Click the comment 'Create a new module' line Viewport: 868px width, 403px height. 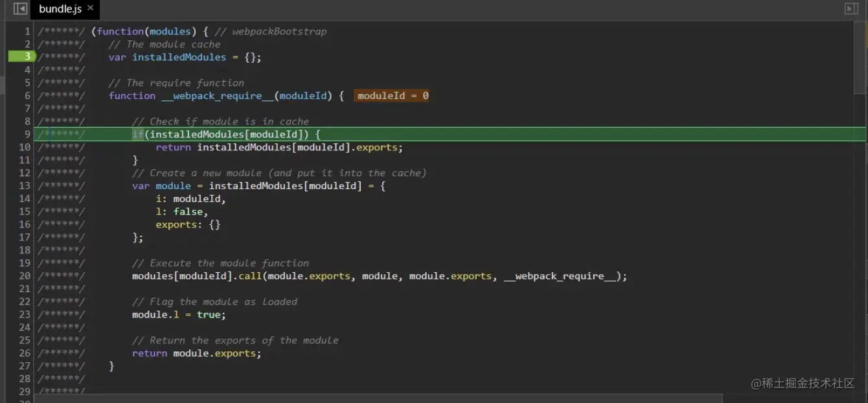pyautogui.click(x=279, y=173)
